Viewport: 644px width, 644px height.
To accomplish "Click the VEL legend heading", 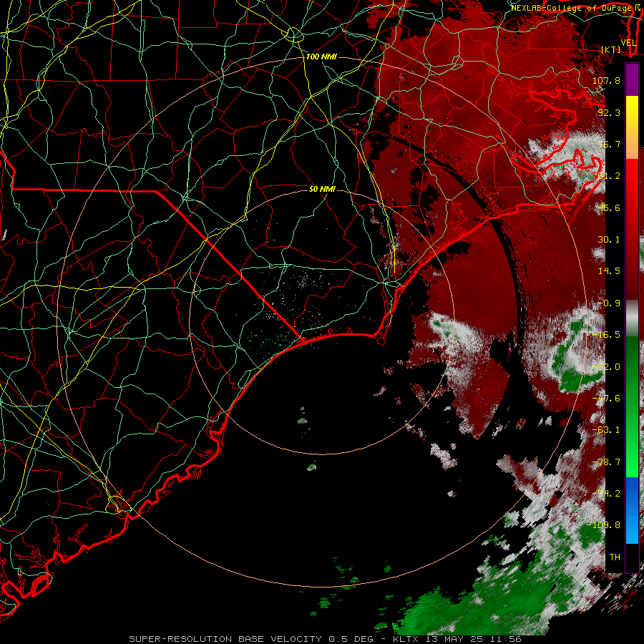I will (628, 43).
